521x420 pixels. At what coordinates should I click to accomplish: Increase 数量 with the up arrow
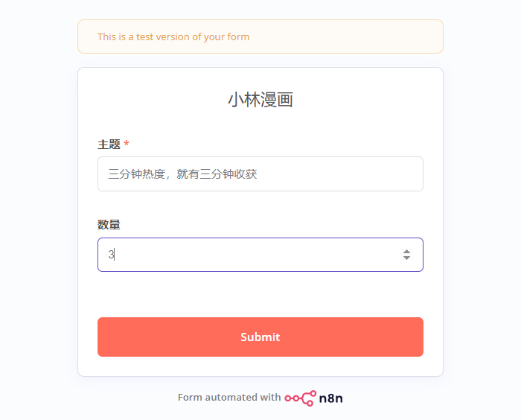coord(406,251)
